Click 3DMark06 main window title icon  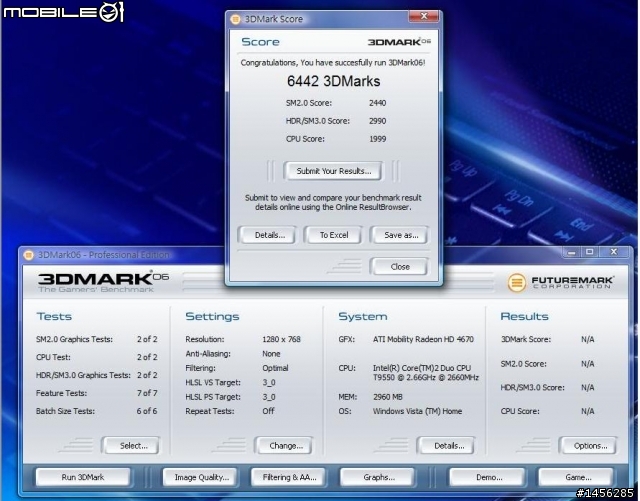[29, 255]
